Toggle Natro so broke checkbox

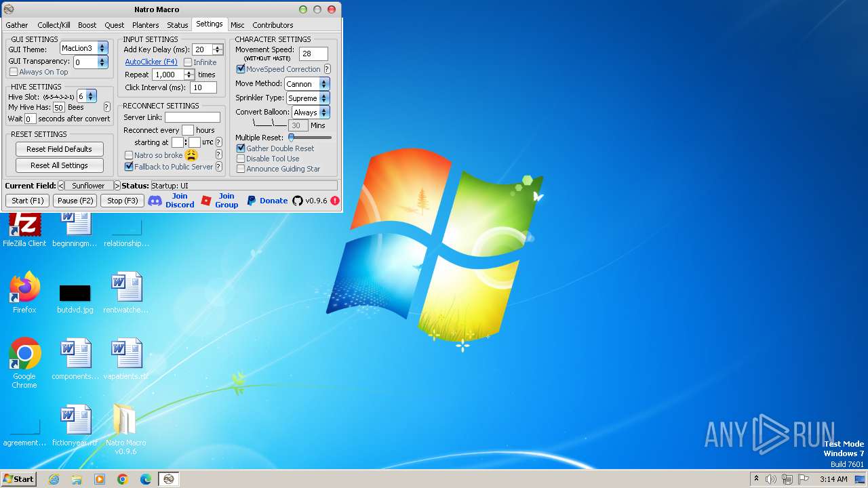(129, 155)
